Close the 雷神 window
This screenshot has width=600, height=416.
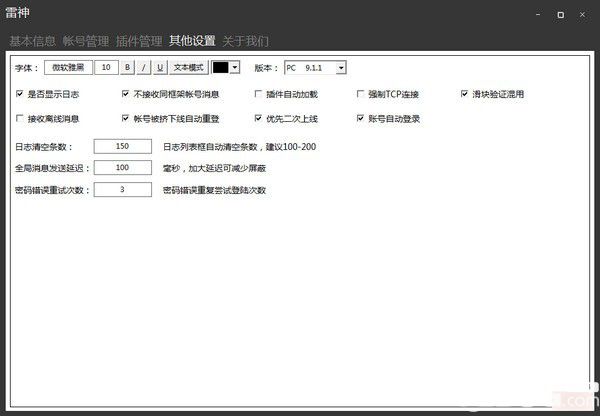click(582, 15)
